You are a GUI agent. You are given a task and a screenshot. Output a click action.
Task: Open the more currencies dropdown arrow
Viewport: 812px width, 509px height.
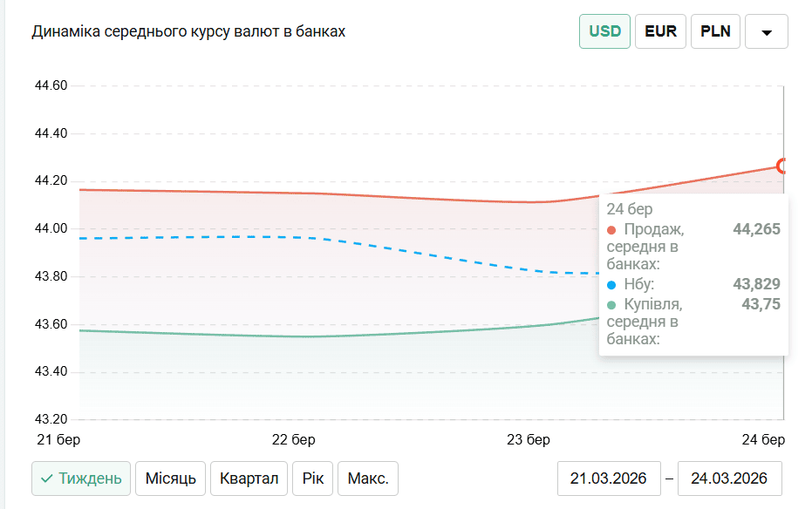point(767,32)
